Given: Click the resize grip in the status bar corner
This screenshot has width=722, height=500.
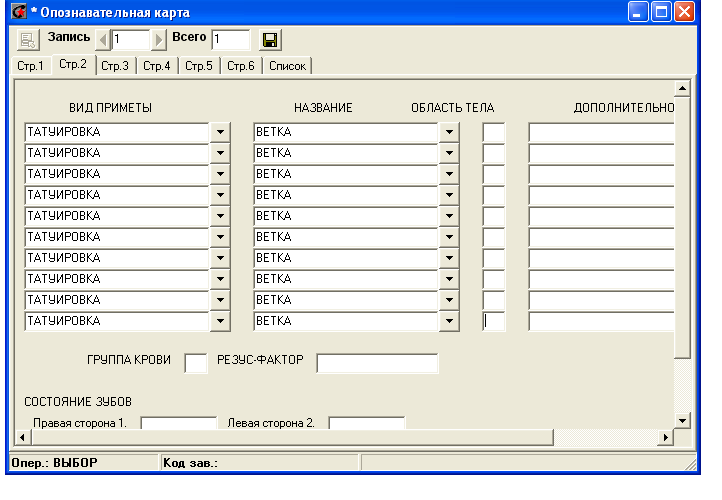Looking at the screenshot, I should click(691, 465).
